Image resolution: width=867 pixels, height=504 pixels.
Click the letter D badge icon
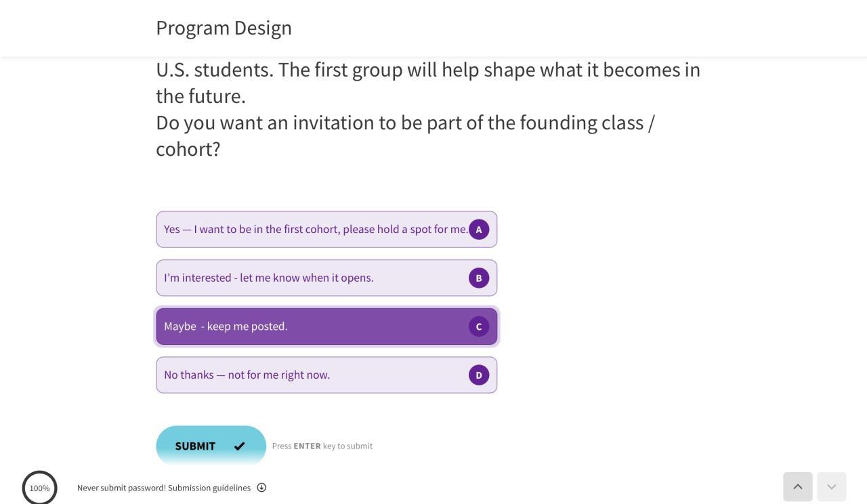point(479,375)
